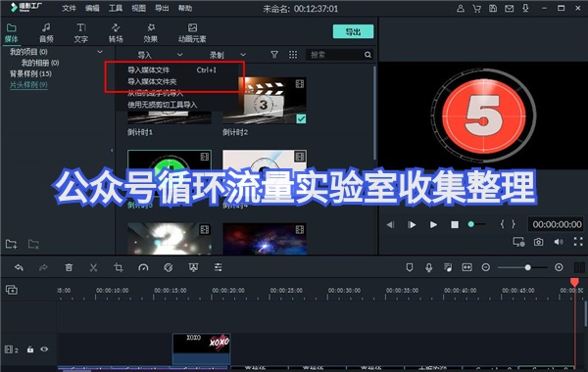
Task: Select 我的相册 (0) folder
Action: click(40, 63)
